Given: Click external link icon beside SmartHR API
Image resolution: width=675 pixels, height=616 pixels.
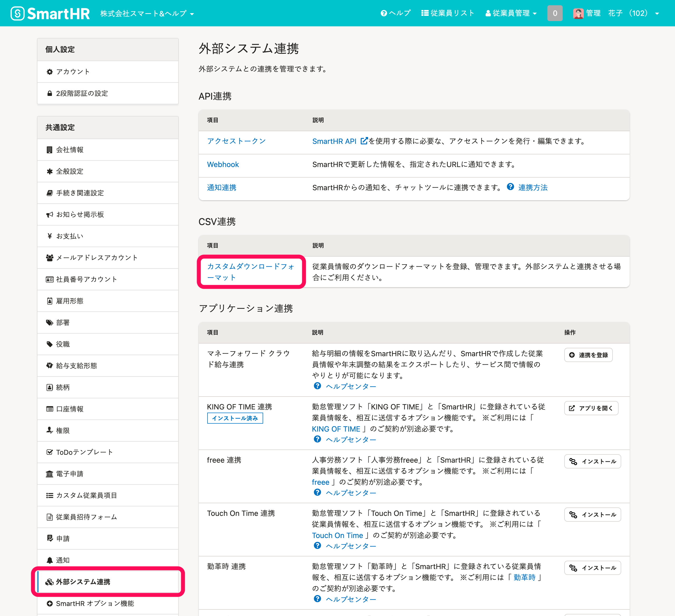Looking at the screenshot, I should [x=364, y=141].
